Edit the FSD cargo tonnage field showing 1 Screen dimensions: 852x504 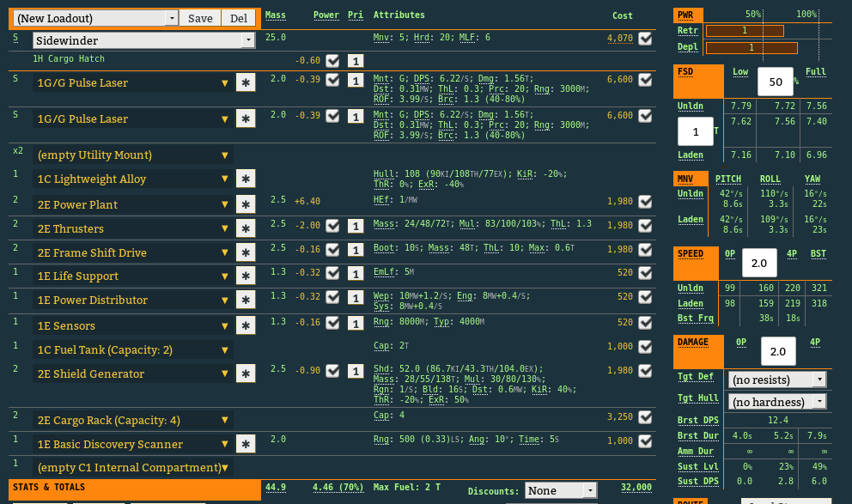point(696,131)
